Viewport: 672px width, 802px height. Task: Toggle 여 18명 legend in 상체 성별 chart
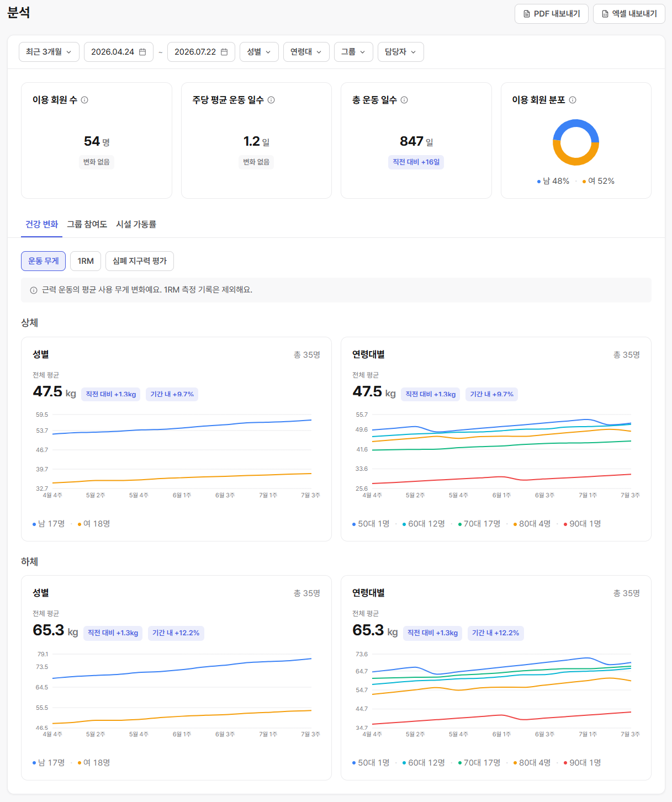[x=94, y=524]
